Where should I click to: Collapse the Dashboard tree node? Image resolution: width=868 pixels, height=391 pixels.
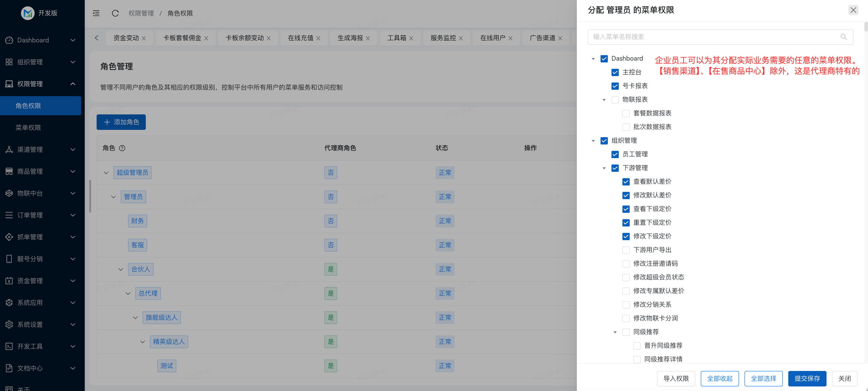pyautogui.click(x=593, y=58)
